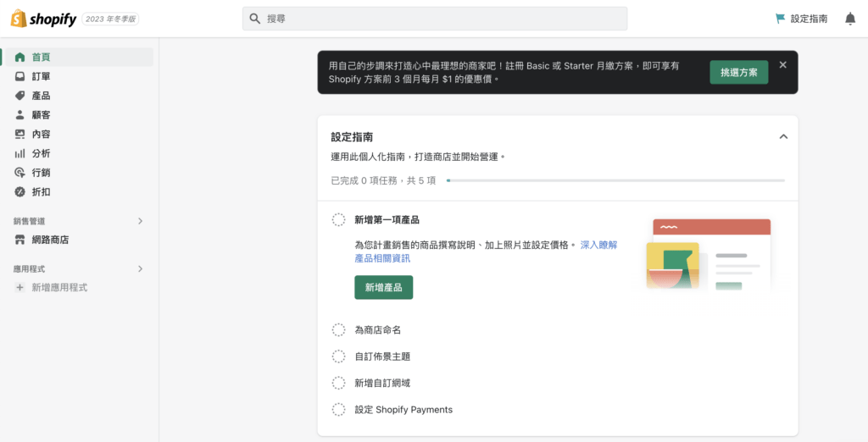Select the 折扣 discount badge icon
Screen dimensions: 868x442
20,192
